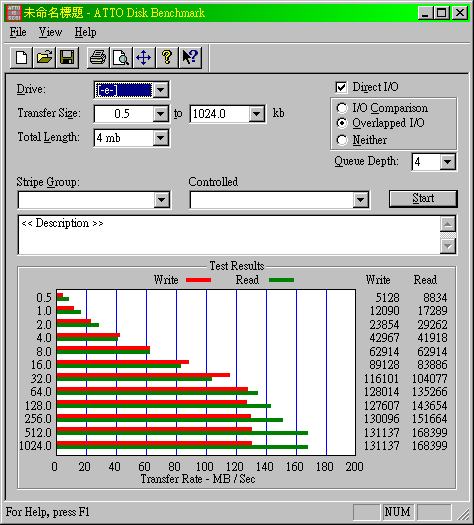Click the Description scrollbar down arrow
This screenshot has height=525, width=474.
(x=448, y=247)
